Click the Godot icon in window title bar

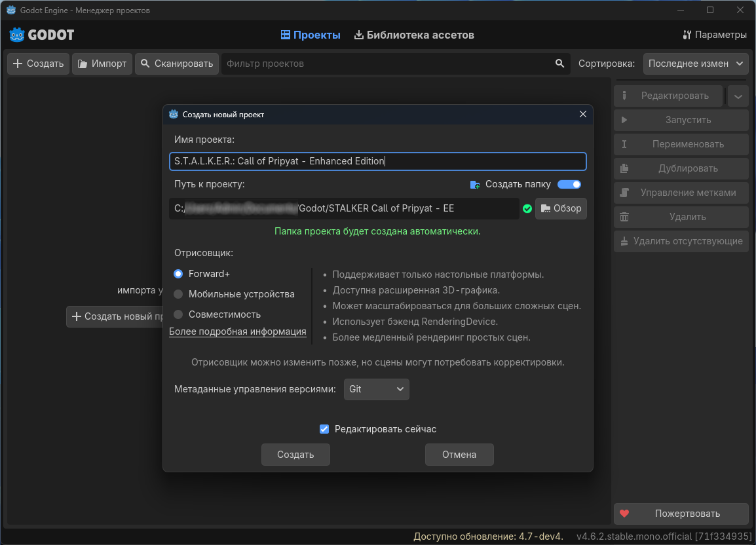11,10
